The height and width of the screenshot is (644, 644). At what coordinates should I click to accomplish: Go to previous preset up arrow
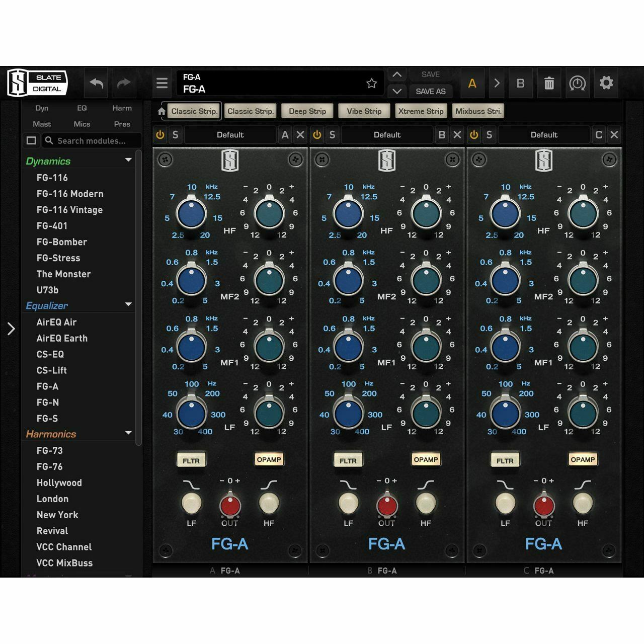coord(397,75)
